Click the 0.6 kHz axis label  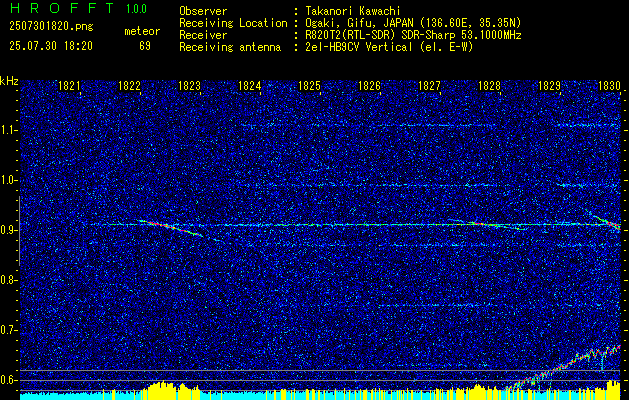[x=9, y=380]
